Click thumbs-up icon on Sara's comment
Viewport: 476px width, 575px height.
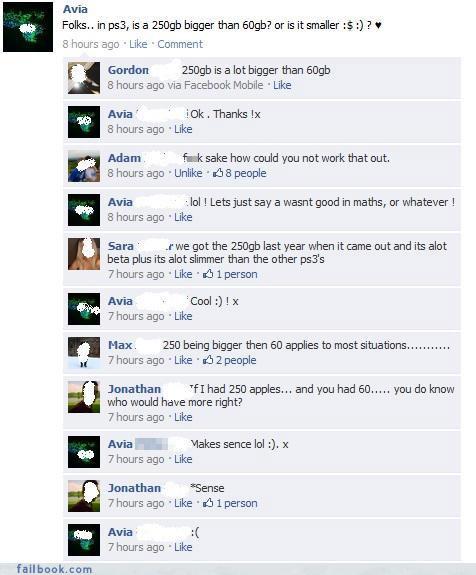(208, 274)
